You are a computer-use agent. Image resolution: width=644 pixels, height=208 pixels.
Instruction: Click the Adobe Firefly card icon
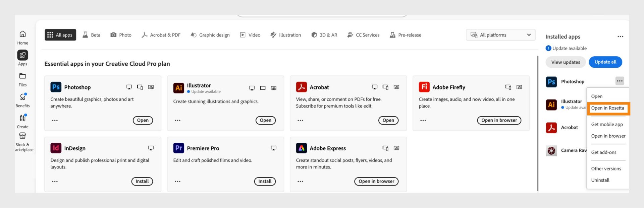click(x=424, y=87)
